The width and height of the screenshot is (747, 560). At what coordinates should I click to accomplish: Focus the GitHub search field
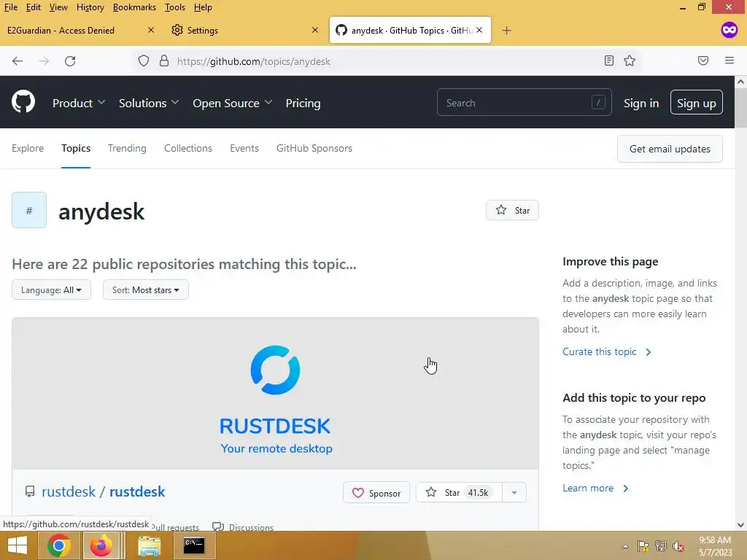pos(524,102)
